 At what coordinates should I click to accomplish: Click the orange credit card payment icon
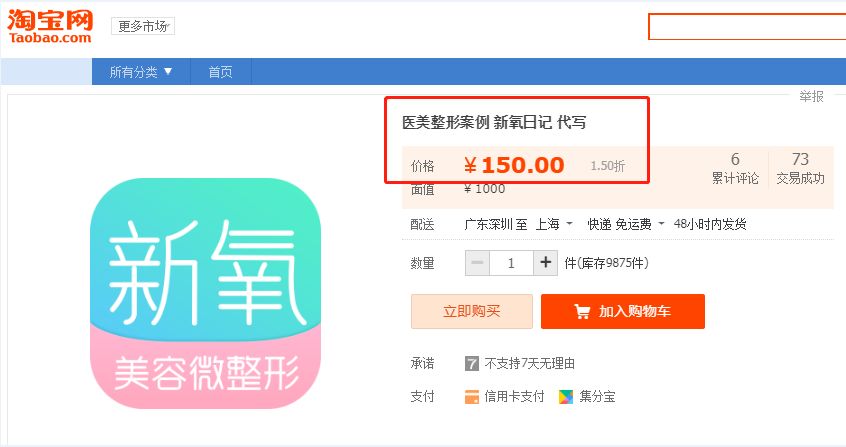click(472, 397)
